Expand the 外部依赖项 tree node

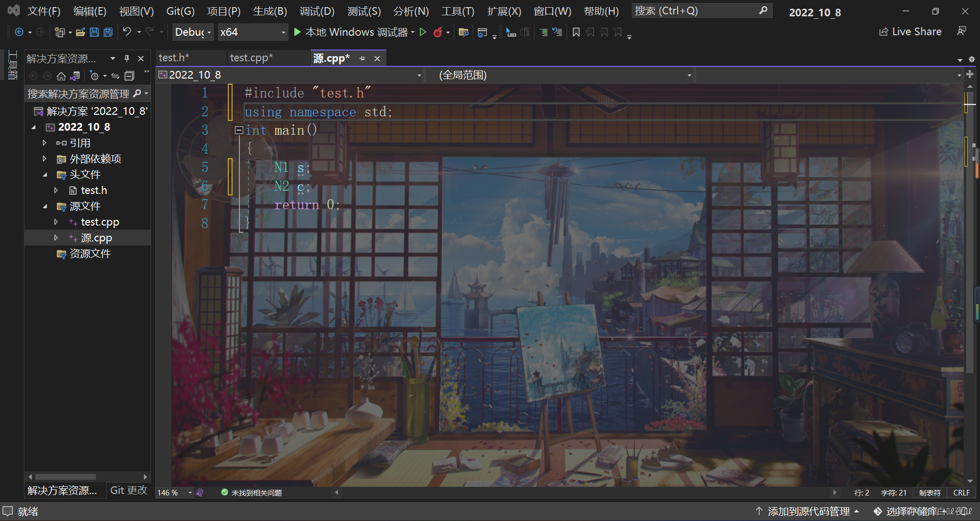(x=44, y=159)
